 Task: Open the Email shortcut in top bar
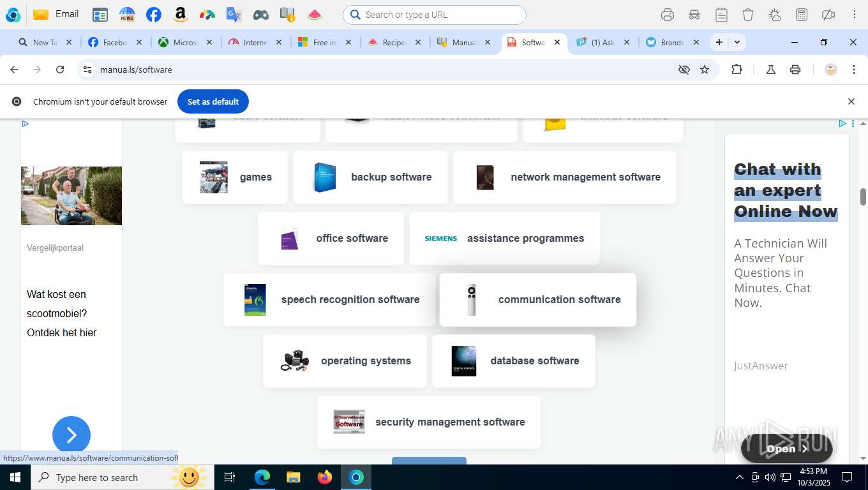click(56, 14)
